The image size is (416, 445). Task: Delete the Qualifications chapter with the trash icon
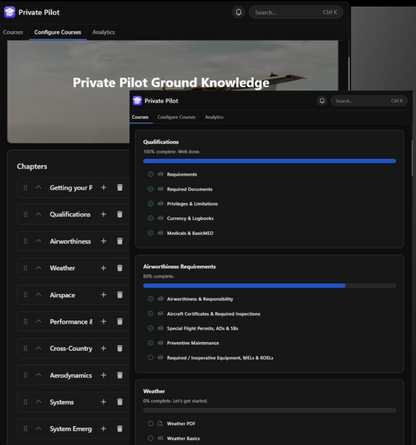120,214
